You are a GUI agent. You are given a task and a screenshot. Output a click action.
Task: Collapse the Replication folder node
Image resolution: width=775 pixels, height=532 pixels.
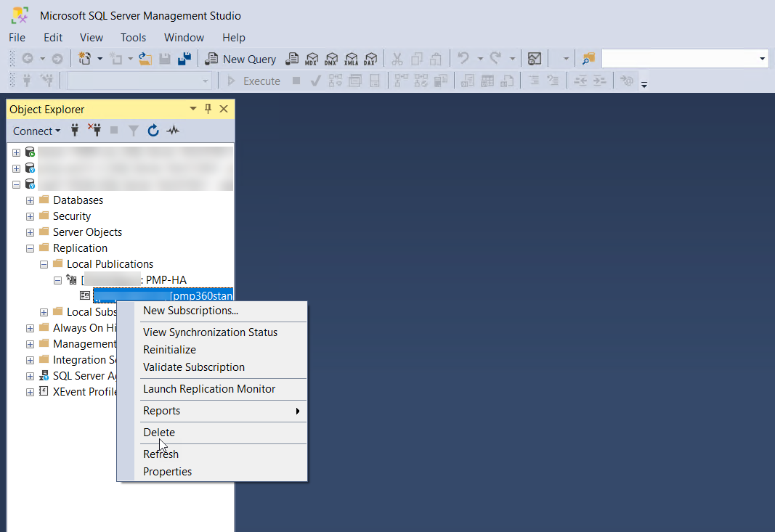[x=31, y=248]
